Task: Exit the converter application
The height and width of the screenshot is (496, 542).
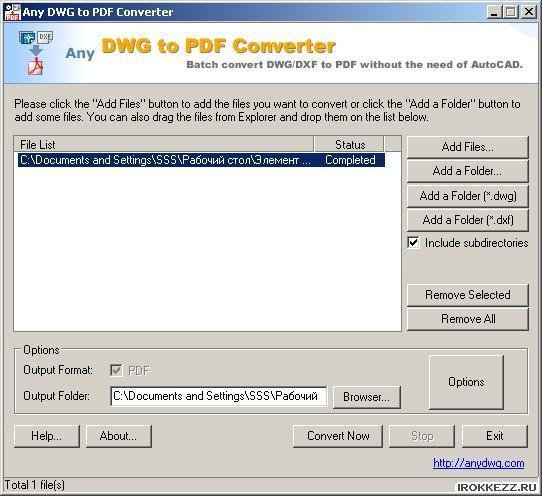Action: (495, 436)
